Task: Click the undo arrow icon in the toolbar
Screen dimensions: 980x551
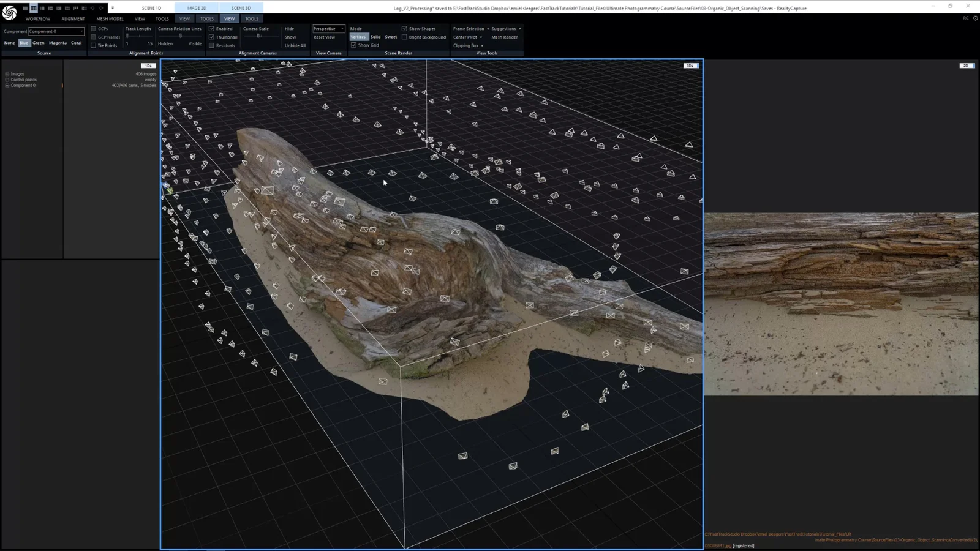Action: (93, 8)
